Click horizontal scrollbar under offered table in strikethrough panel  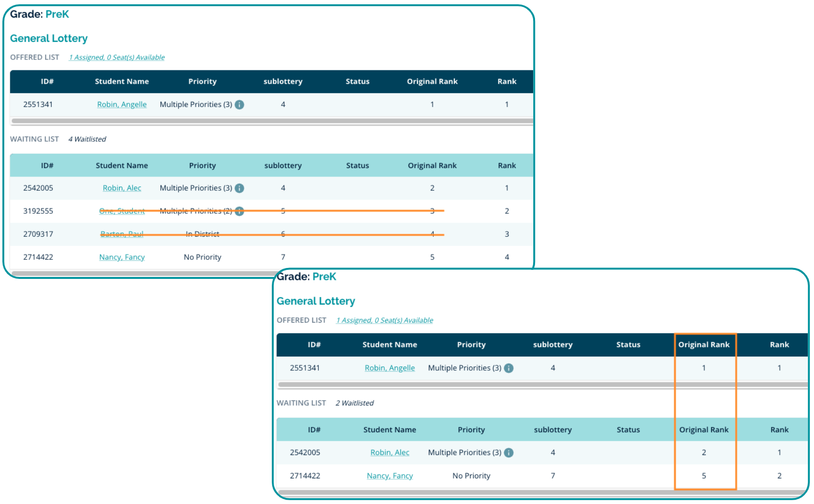pos(271,121)
